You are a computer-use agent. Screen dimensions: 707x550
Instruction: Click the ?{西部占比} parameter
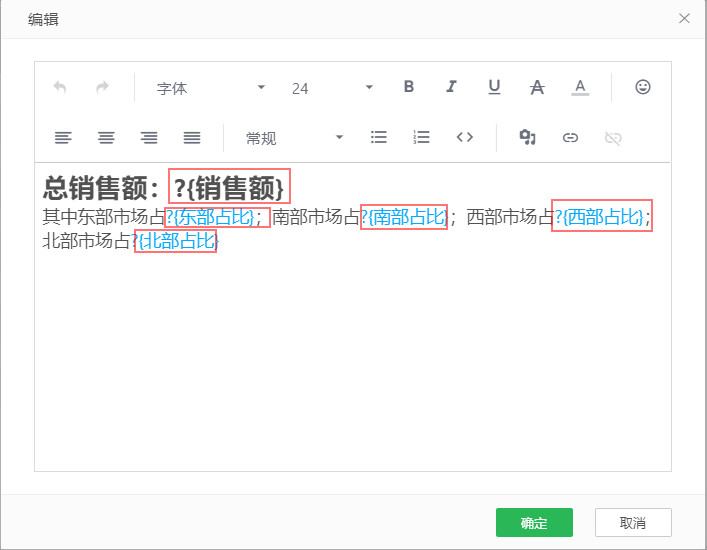tap(599, 217)
